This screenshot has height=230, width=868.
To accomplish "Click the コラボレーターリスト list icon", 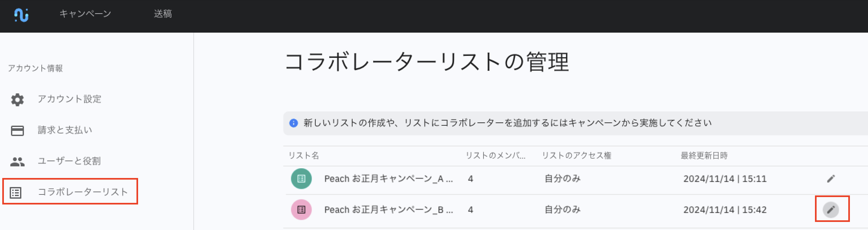I will click(16, 193).
